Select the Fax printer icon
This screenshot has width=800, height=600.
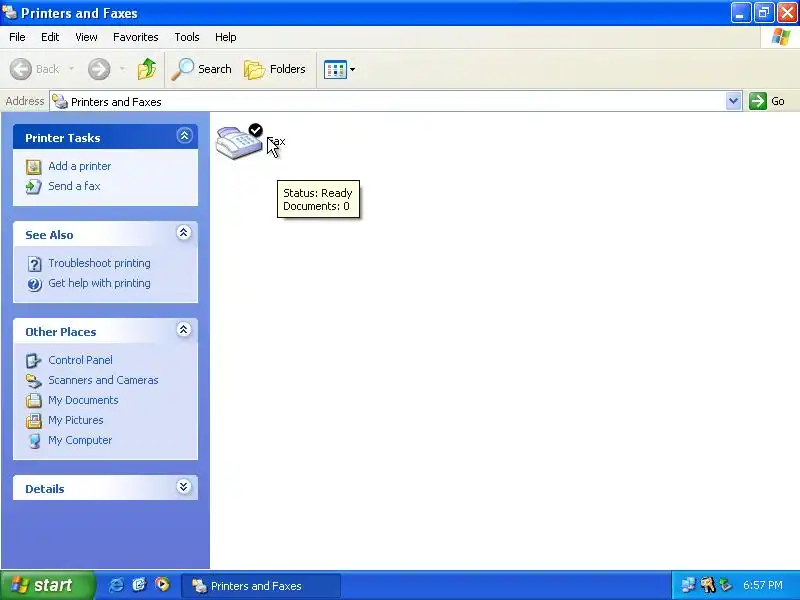(239, 142)
